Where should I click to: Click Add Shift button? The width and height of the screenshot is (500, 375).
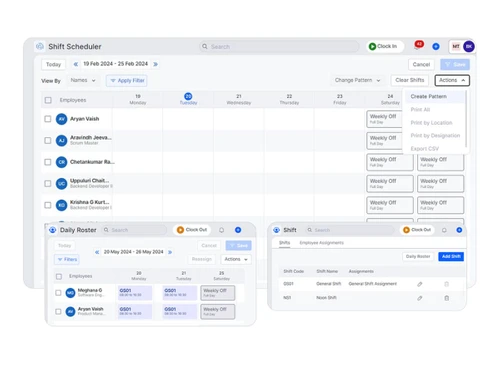[451, 257]
